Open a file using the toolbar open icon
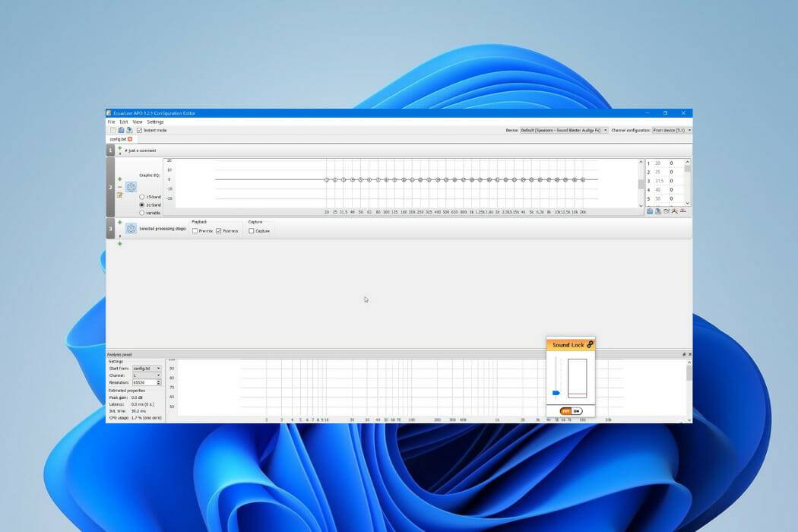Screen dimensions: 798x532 [120, 130]
